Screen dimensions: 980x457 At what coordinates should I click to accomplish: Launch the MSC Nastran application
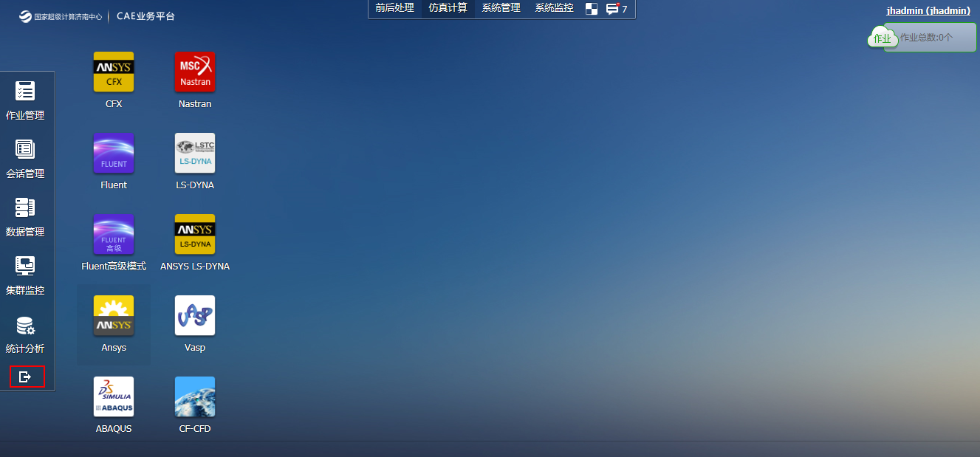coord(195,72)
